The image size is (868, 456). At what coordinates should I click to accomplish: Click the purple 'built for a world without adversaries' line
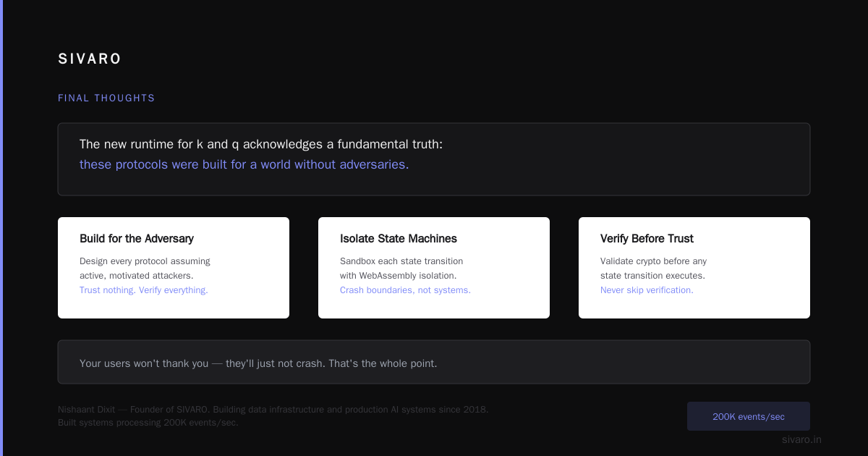tap(244, 164)
